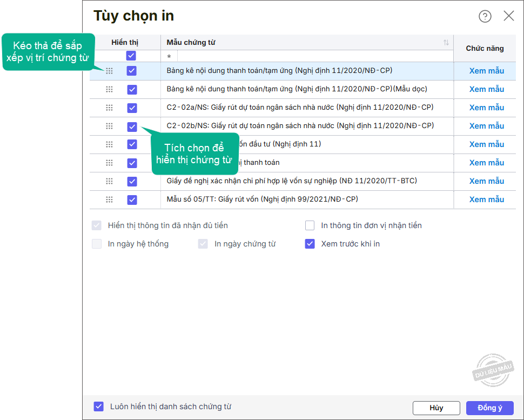Click the Hủy button
Image resolution: width=524 pixels, height=420 pixels.
[x=436, y=408]
